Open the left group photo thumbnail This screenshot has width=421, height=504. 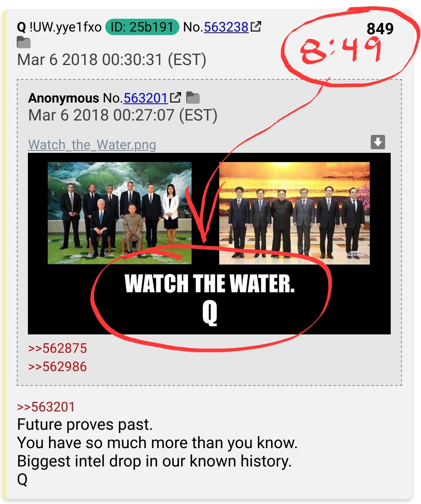[120, 213]
